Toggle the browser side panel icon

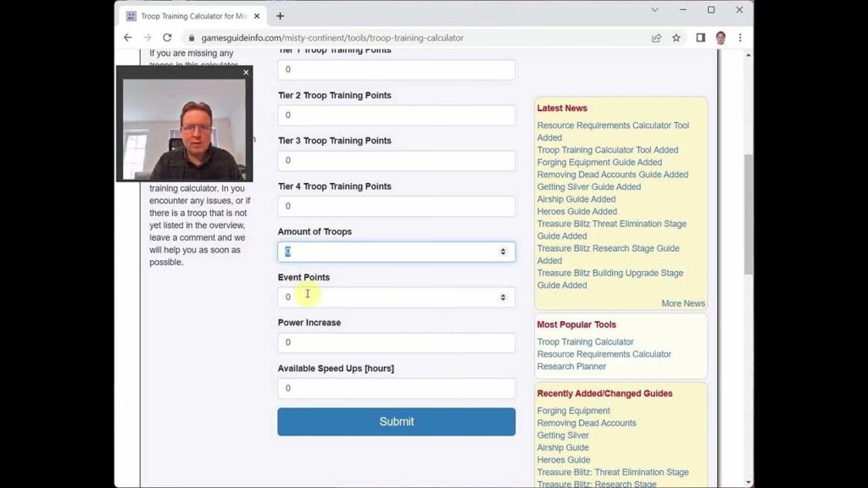coord(700,38)
